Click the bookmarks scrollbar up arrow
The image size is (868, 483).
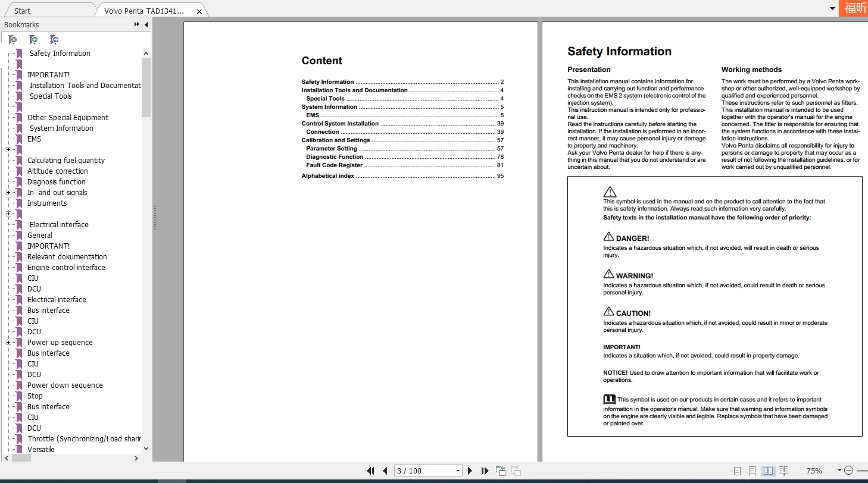(146, 54)
